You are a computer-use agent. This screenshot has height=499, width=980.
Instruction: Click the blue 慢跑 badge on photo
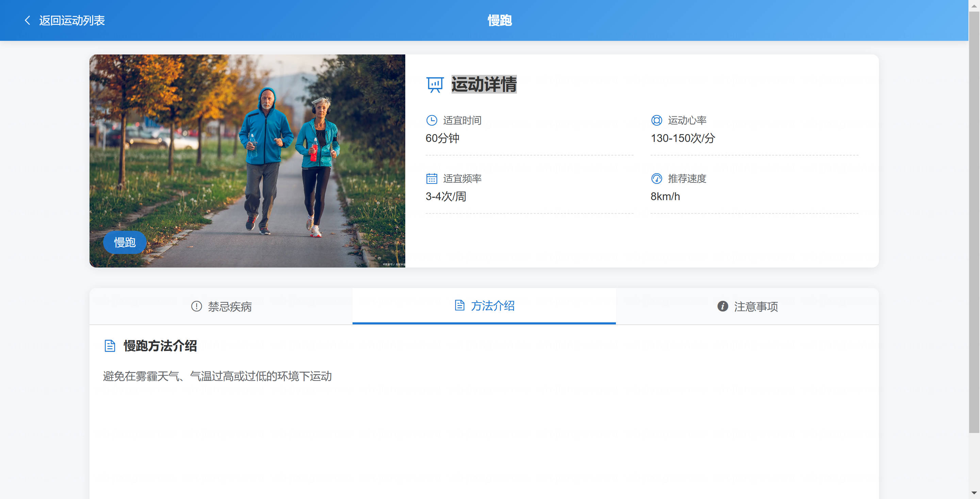(125, 242)
